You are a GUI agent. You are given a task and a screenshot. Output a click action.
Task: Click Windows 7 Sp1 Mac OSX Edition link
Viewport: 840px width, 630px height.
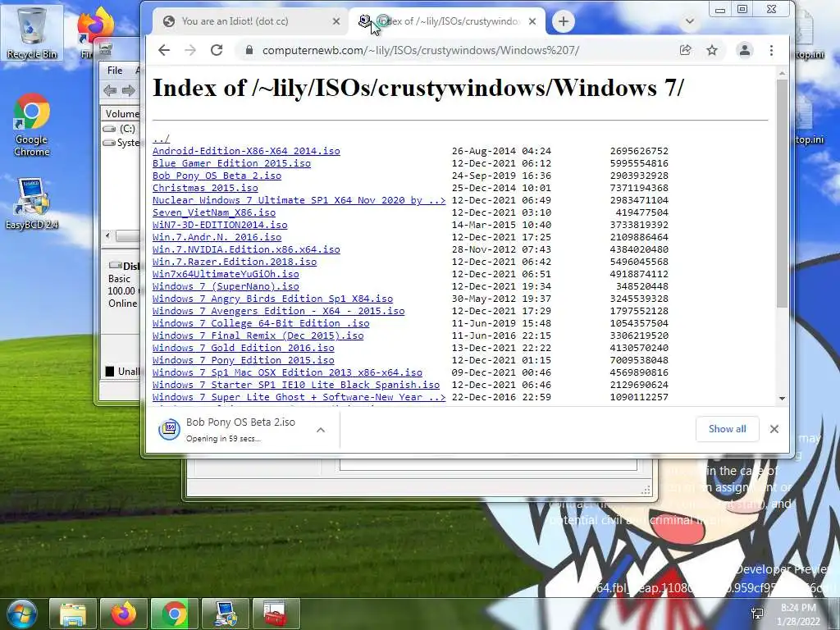coord(287,373)
